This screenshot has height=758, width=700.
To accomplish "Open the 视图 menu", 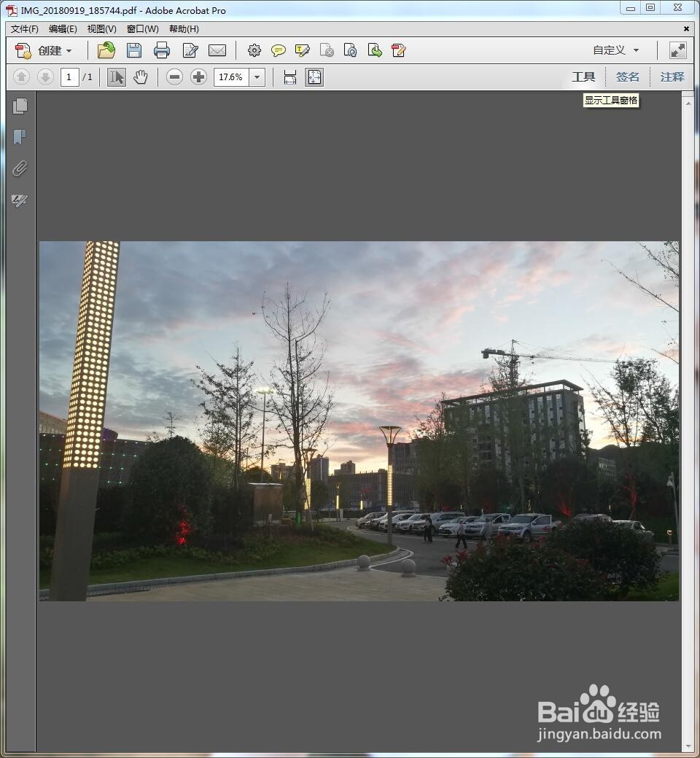I will click(101, 28).
